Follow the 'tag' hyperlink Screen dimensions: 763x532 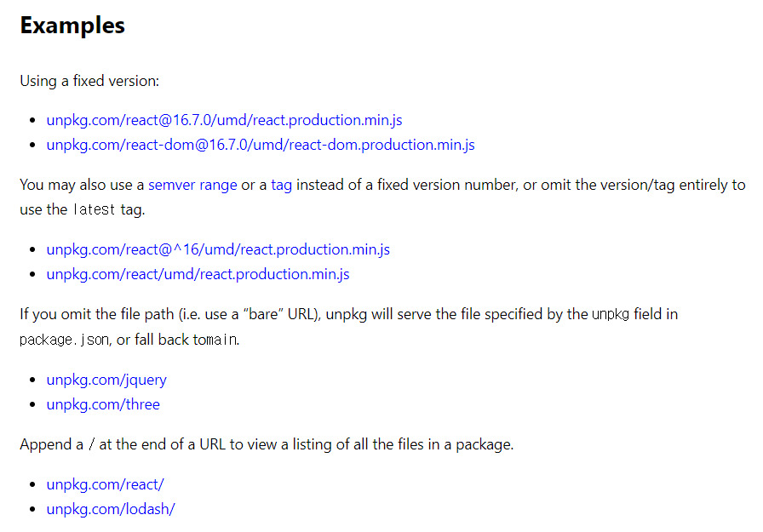point(281,185)
